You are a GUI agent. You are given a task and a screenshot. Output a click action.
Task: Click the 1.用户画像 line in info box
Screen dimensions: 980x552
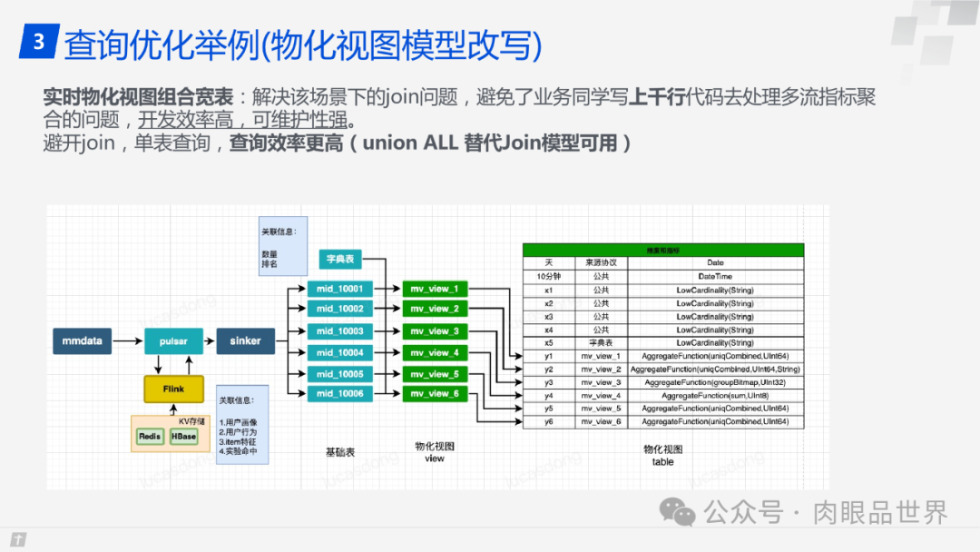coord(238,422)
